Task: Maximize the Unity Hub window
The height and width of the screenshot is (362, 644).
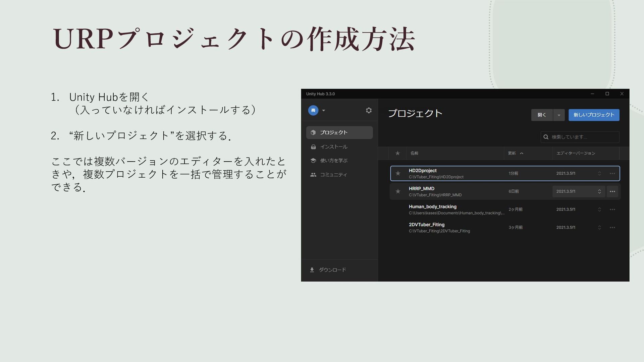Action: (607, 94)
